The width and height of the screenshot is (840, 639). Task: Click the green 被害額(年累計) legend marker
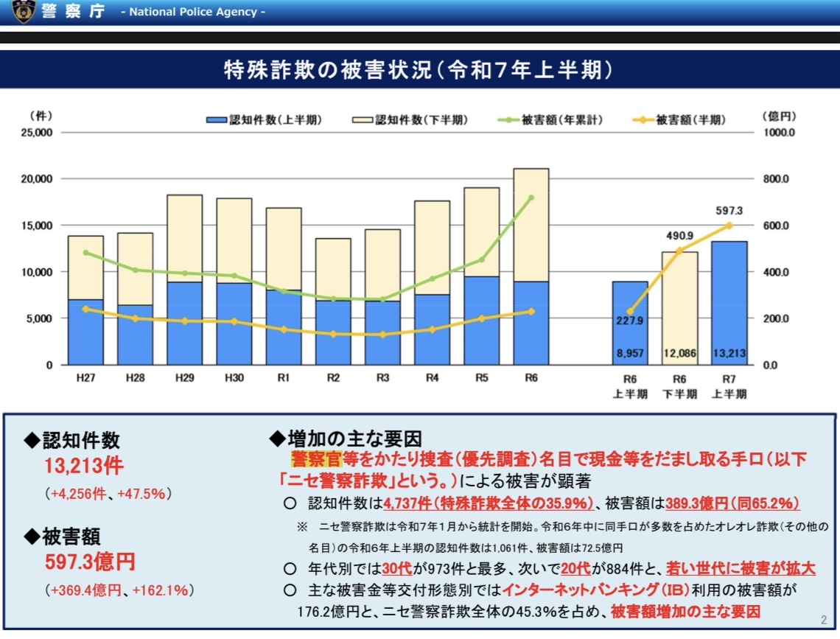tap(508, 121)
